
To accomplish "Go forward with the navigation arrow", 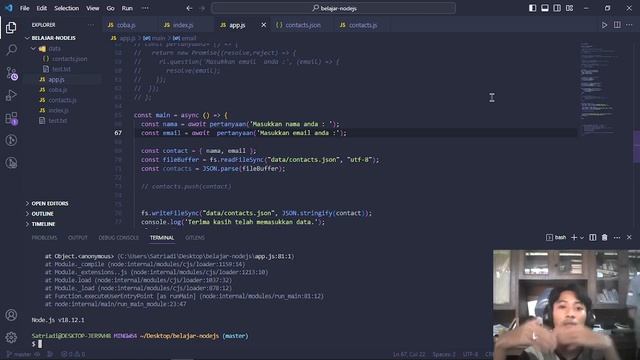I will coord(202,8).
